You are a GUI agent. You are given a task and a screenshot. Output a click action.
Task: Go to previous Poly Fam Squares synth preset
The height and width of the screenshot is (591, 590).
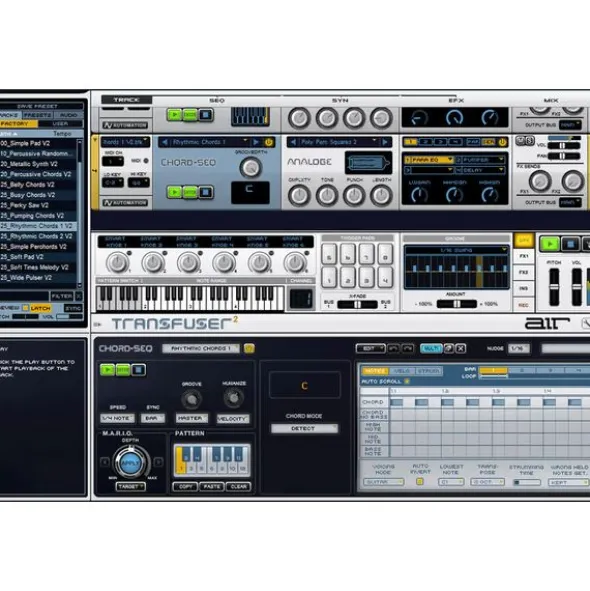[x=293, y=142]
